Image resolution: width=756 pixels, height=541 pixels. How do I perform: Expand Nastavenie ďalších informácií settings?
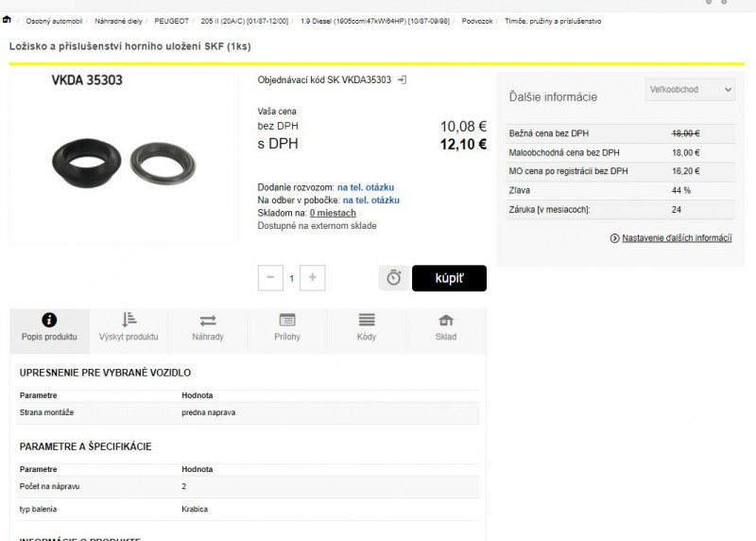point(671,238)
